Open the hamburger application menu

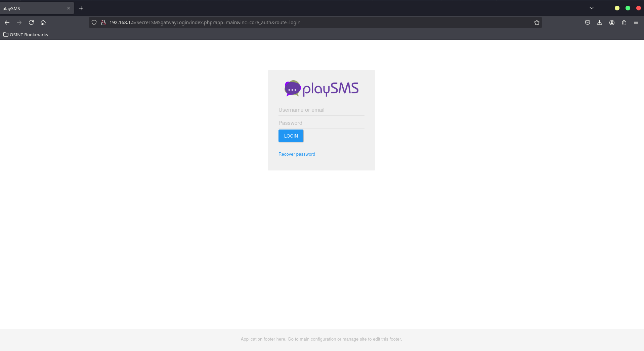click(x=636, y=22)
